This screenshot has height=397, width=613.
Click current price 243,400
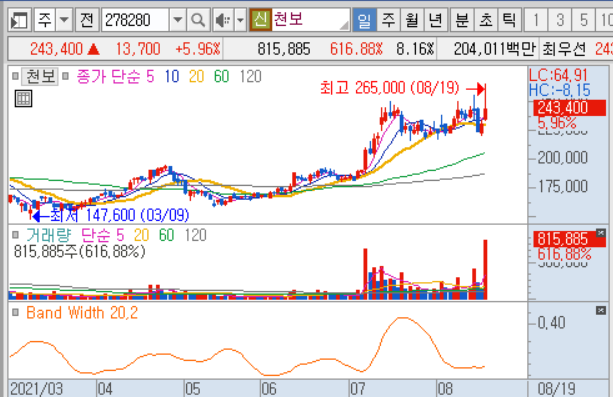click(x=57, y=49)
